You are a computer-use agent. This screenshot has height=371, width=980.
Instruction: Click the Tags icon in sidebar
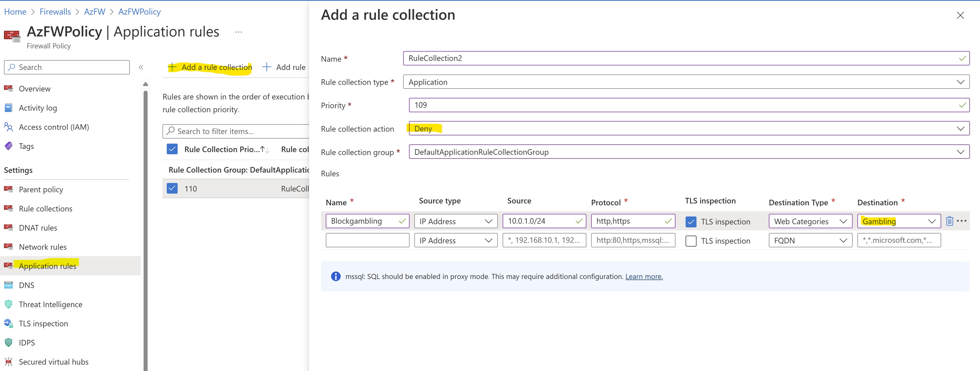[8, 146]
